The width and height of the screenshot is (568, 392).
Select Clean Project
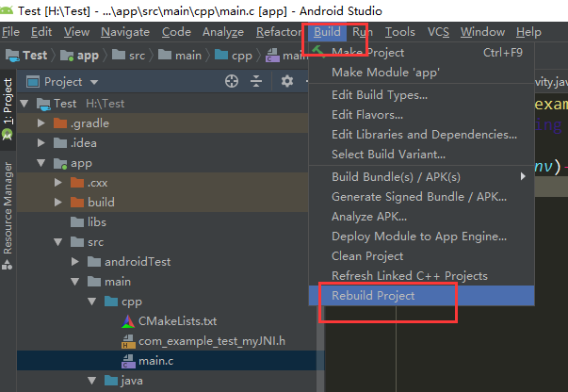click(421, 256)
